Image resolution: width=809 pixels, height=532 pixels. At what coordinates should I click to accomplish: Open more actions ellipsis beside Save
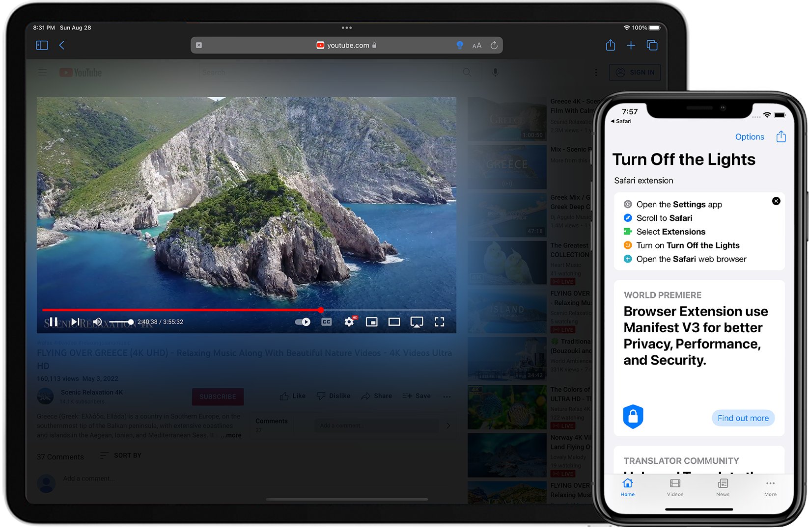(447, 397)
